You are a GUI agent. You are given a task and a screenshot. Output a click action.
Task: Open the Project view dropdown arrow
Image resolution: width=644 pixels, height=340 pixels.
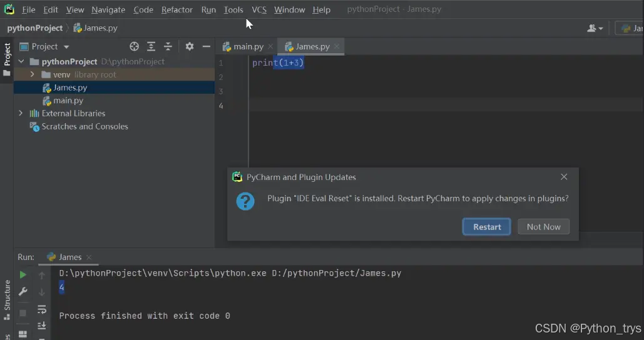tap(66, 47)
